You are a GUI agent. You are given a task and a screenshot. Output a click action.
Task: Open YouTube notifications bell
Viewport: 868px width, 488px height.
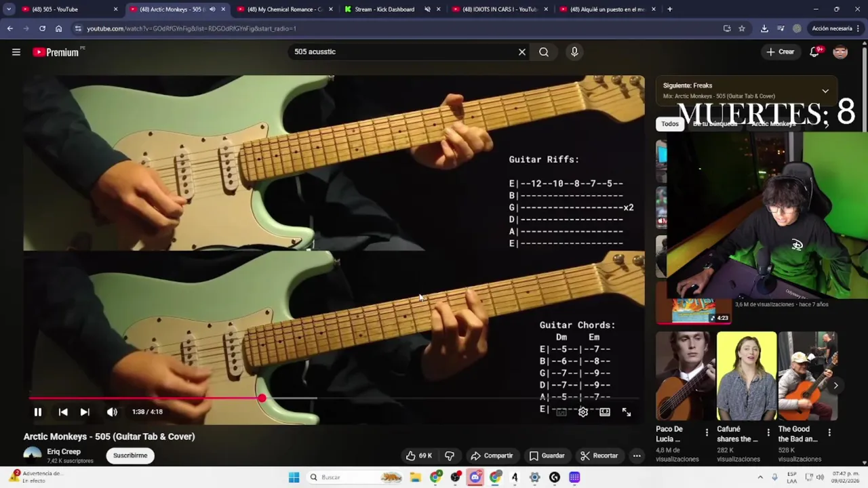(814, 52)
